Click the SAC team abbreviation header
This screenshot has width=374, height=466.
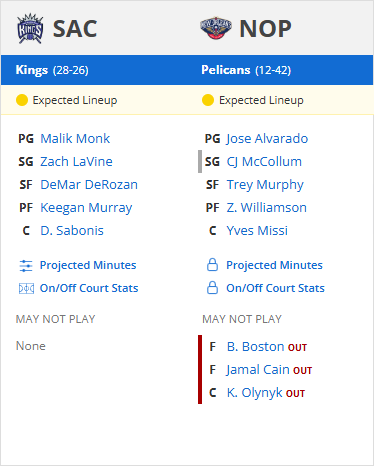[75, 29]
